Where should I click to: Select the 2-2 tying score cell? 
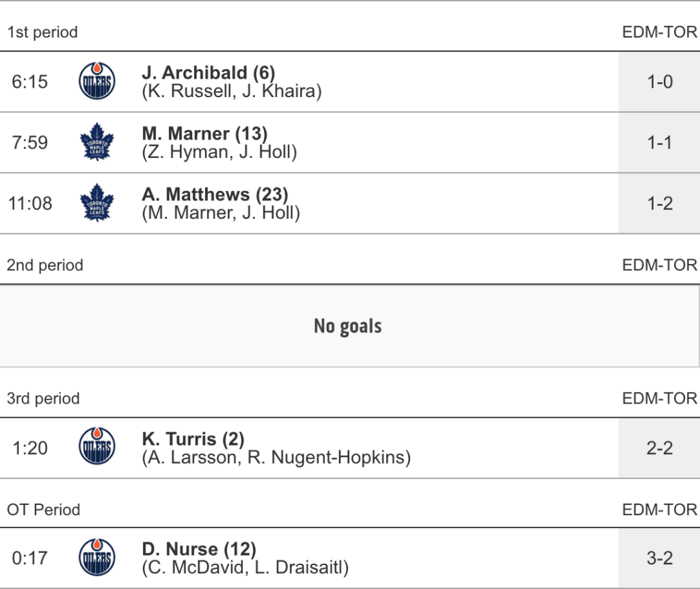point(660,448)
